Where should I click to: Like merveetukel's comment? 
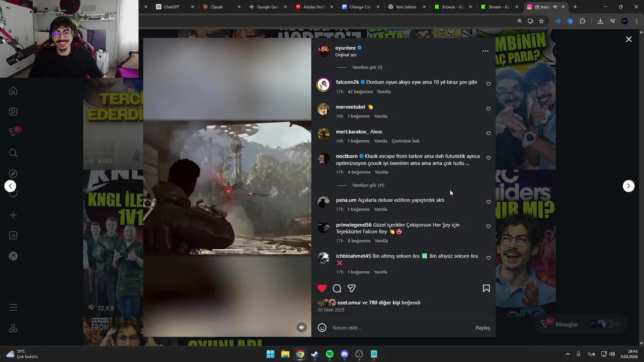(x=488, y=109)
